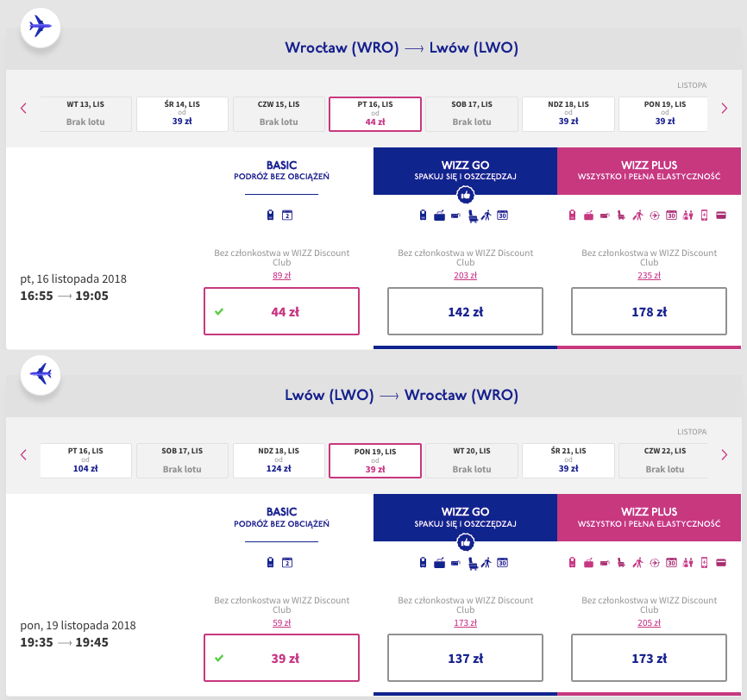Choose outbound BASIC fare for 44 zł
Image resolution: width=747 pixels, height=700 pixels.
[281, 311]
